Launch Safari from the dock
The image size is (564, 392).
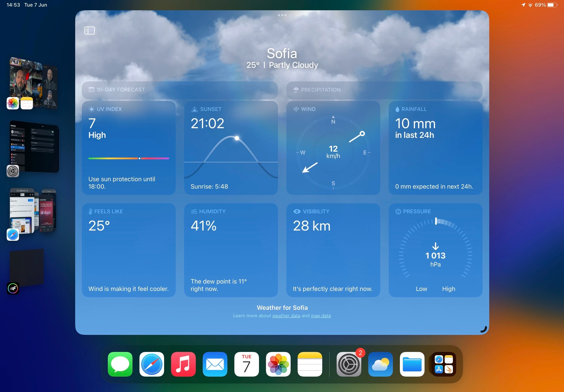pos(152,364)
